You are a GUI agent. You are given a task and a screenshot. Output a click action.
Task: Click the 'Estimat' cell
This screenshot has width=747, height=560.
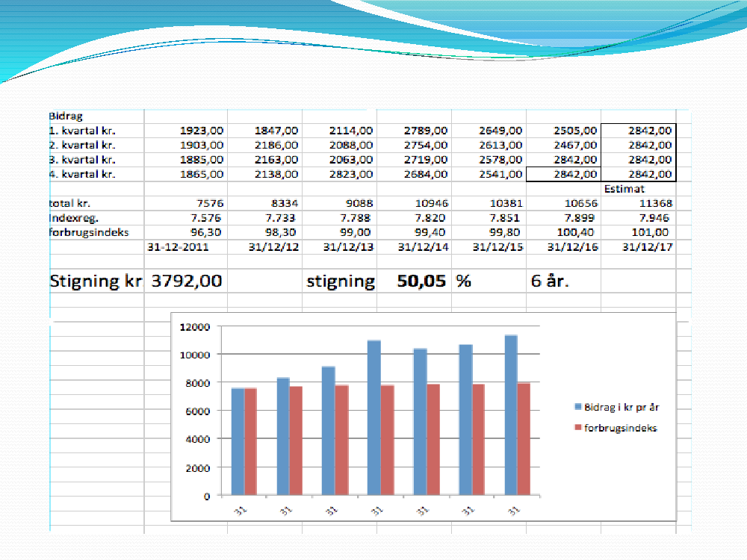pos(624,190)
